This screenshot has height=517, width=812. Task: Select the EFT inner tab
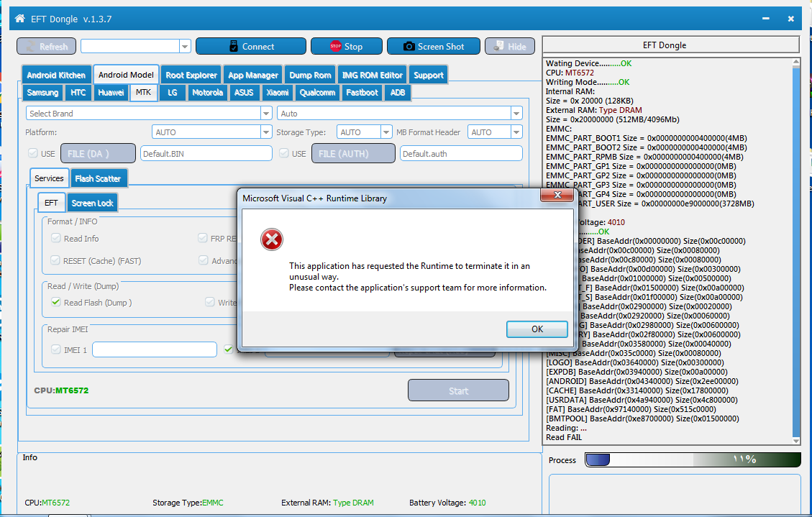click(51, 202)
